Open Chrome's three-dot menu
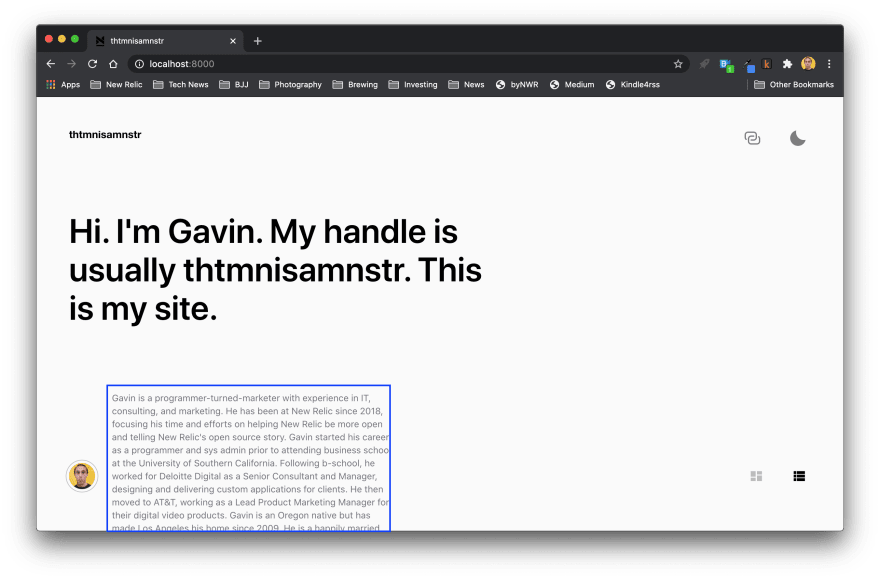The width and height of the screenshot is (880, 579). (828, 63)
